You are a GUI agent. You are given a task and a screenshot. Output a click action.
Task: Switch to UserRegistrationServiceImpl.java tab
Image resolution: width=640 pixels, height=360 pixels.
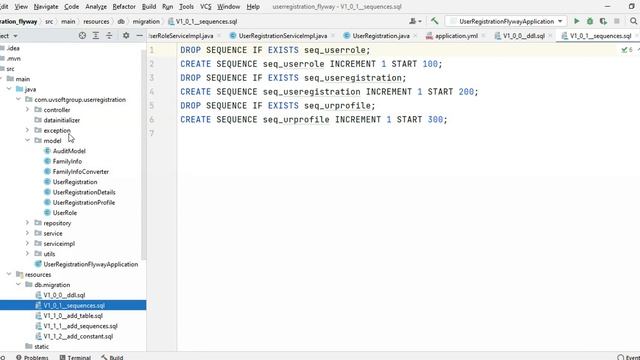(x=282, y=36)
